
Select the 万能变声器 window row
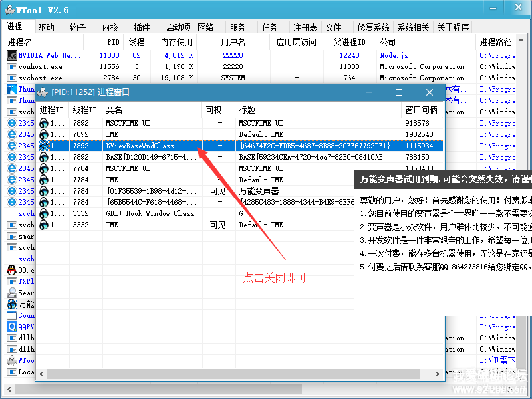[x=259, y=191]
